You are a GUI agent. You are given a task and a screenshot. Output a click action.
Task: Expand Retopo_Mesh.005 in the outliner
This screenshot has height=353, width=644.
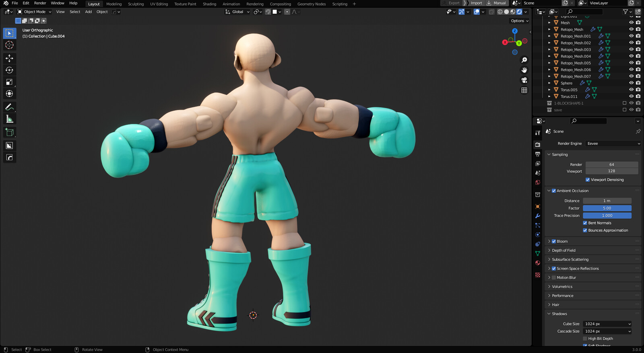pyautogui.click(x=549, y=63)
